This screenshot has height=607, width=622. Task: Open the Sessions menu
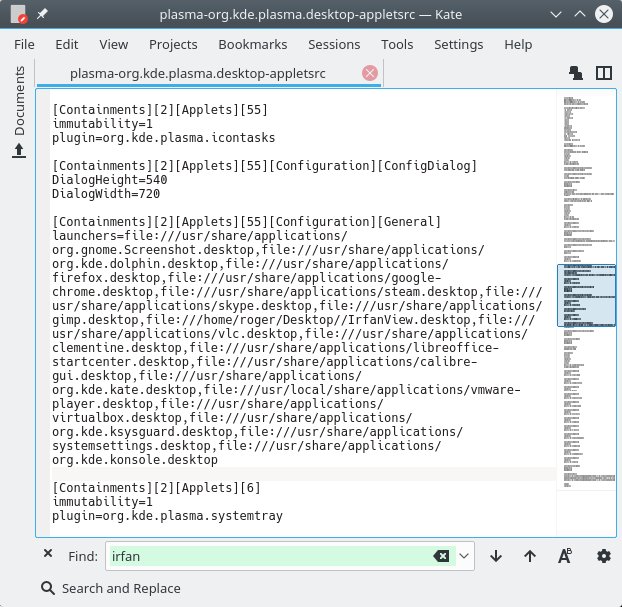click(x=334, y=44)
